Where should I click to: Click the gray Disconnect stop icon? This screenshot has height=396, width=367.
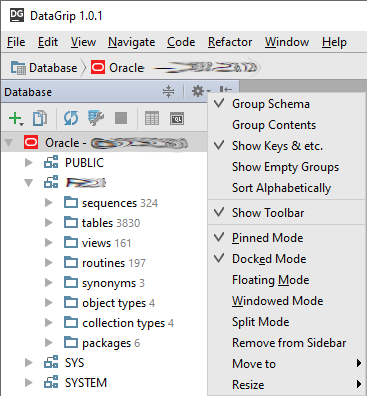click(121, 118)
